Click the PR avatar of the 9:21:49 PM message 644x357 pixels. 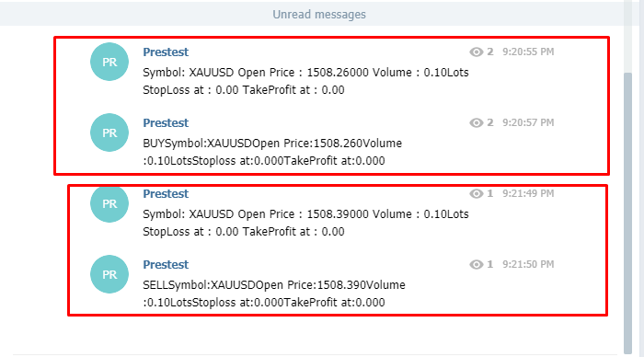[x=109, y=203]
